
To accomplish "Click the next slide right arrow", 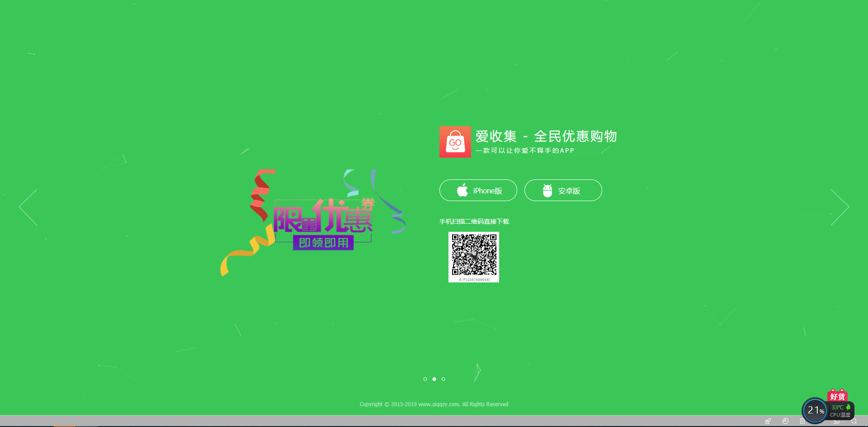I will 840,207.
